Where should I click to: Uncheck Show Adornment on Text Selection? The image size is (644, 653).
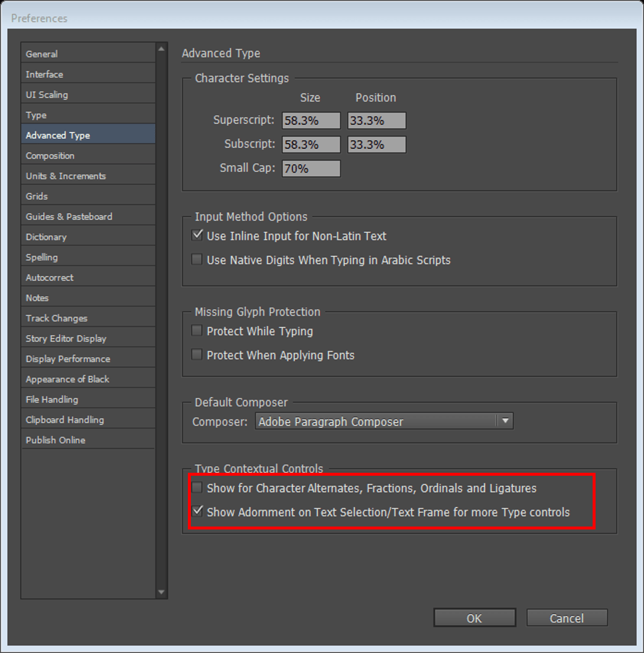point(197,511)
